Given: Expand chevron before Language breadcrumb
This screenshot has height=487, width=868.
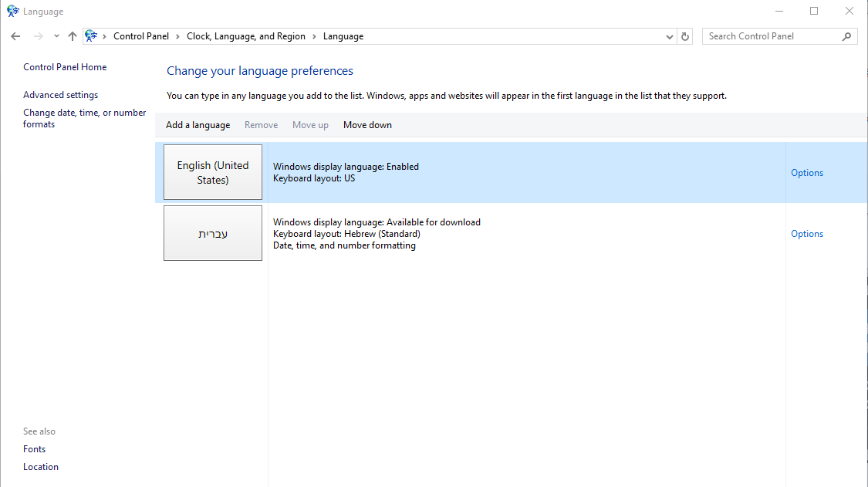Looking at the screenshot, I should (314, 36).
